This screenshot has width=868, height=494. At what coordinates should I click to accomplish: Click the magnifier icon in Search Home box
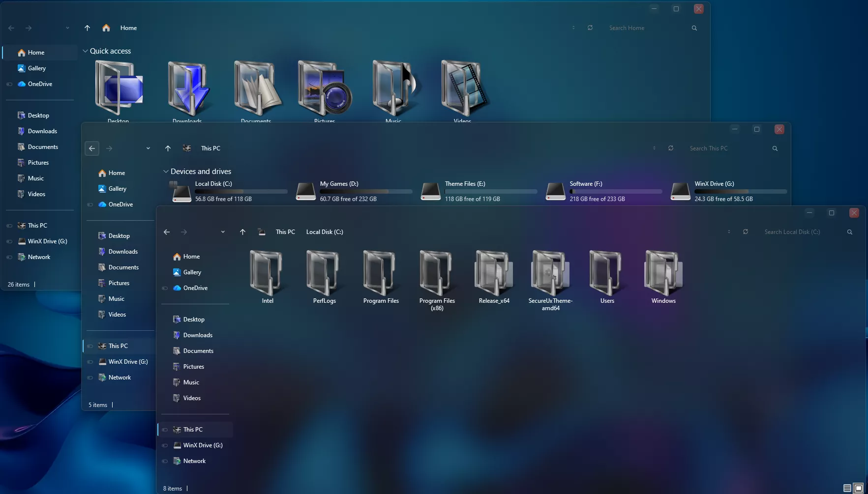[694, 28]
